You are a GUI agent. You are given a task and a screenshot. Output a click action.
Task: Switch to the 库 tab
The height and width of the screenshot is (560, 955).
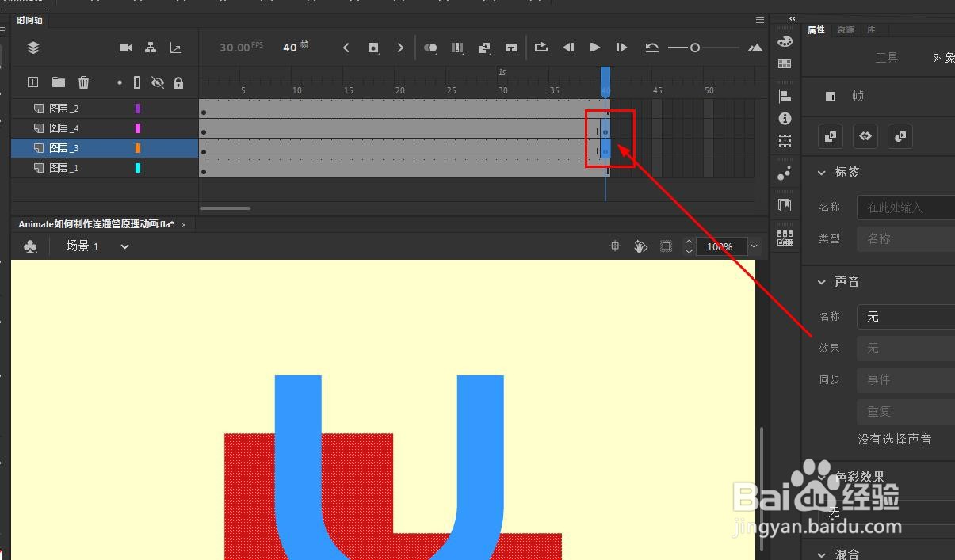[x=871, y=29]
